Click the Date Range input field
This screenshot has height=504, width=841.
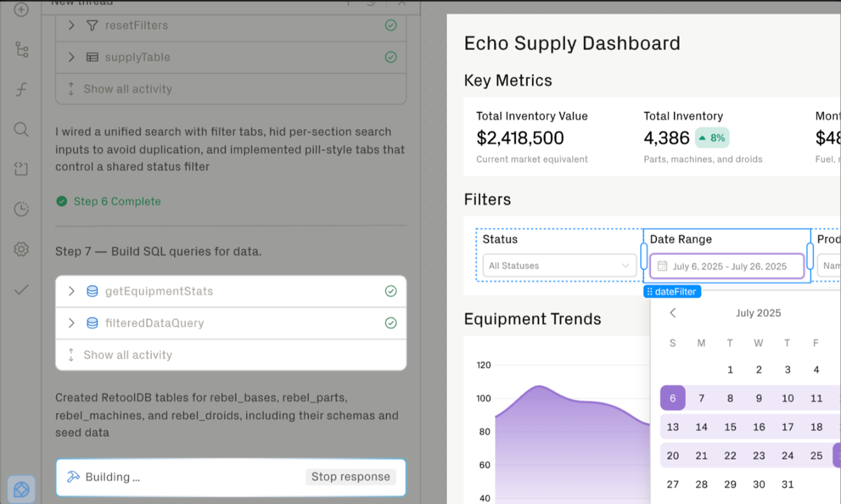727,266
